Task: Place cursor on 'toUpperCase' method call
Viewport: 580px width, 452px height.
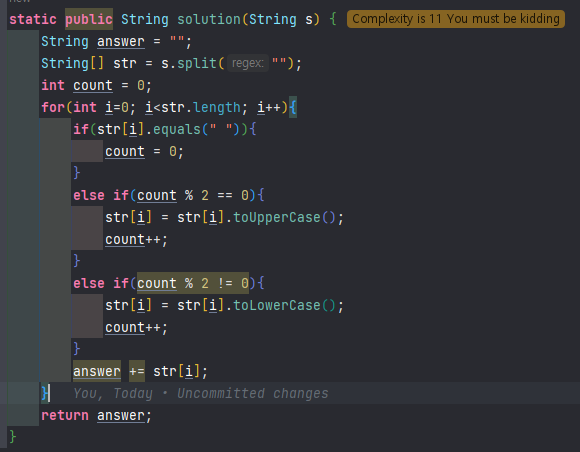Action: click(x=277, y=217)
